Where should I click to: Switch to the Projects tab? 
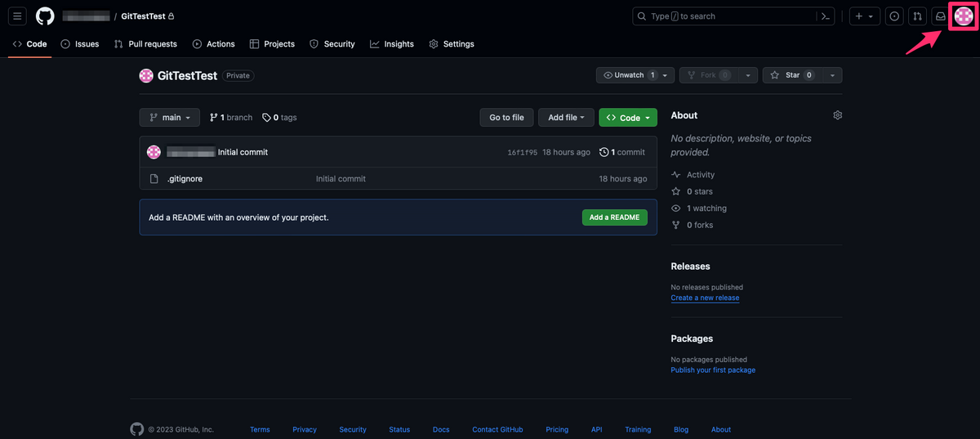pos(272,44)
